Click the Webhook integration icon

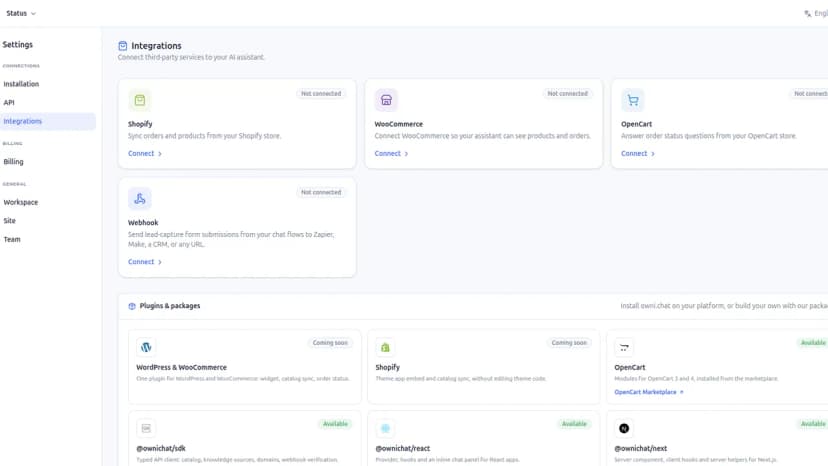click(139, 199)
